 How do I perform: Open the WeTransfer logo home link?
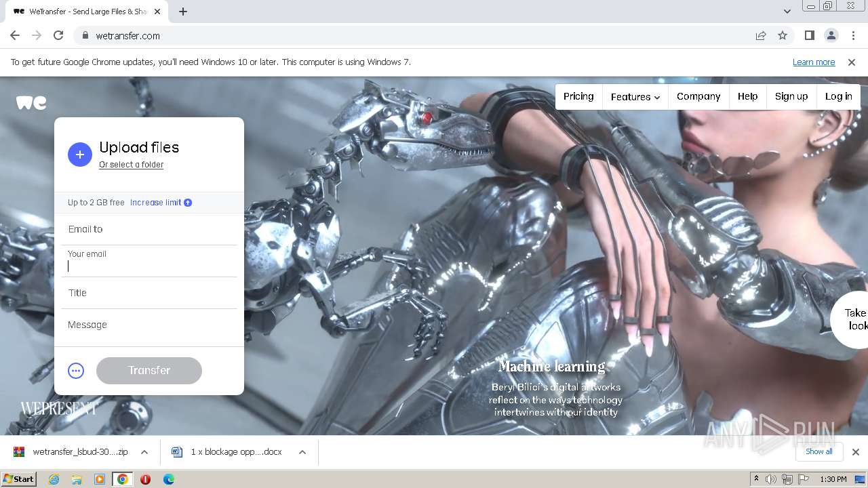click(x=31, y=102)
